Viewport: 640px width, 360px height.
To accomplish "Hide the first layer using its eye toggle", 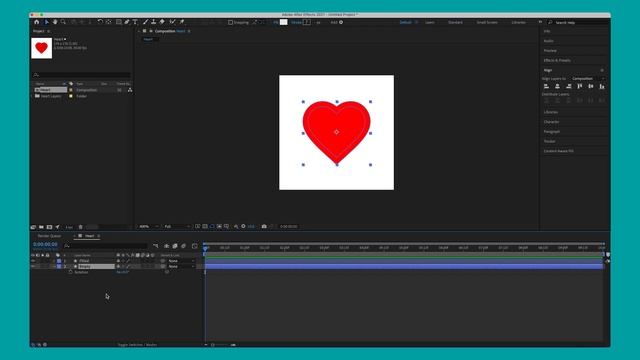I will point(33,261).
